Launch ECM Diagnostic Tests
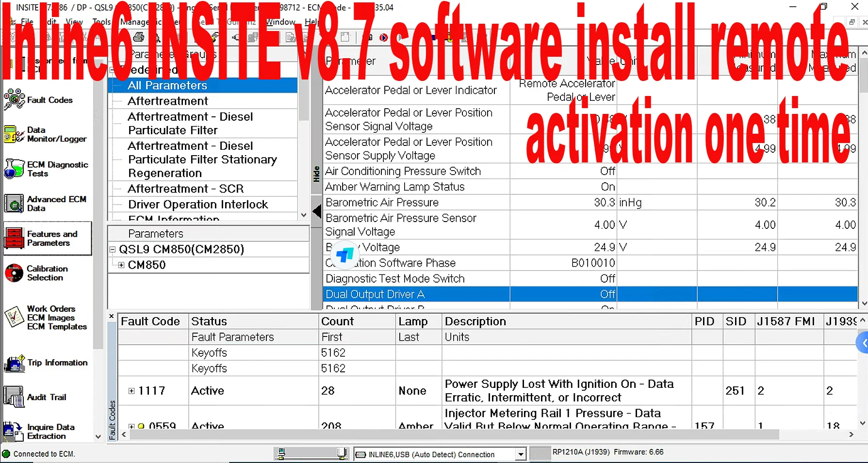Image resolution: width=868 pixels, height=463 pixels. point(46,169)
